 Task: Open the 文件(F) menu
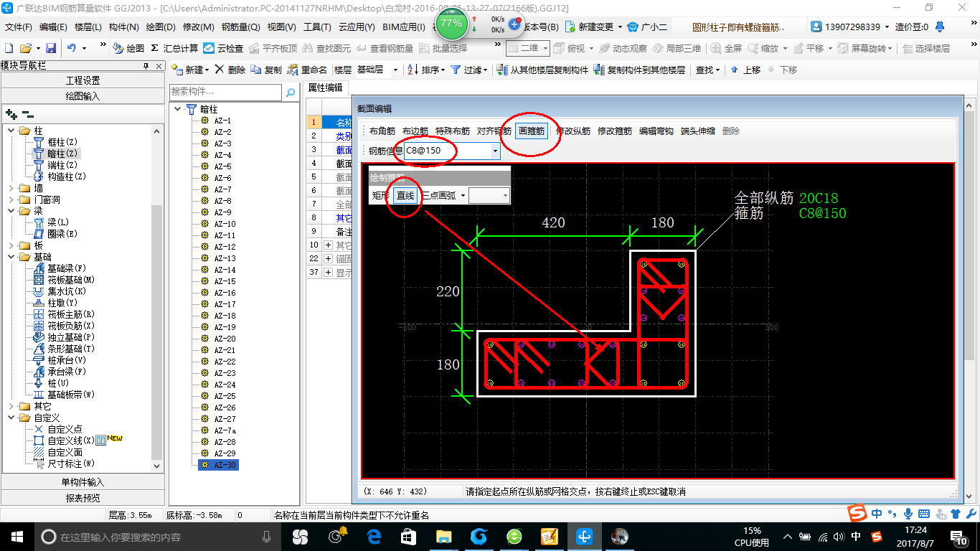(x=19, y=27)
